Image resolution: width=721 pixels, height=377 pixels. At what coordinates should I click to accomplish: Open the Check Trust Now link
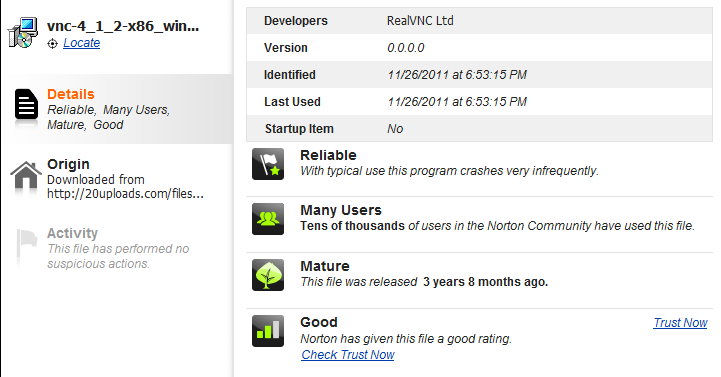tap(348, 355)
